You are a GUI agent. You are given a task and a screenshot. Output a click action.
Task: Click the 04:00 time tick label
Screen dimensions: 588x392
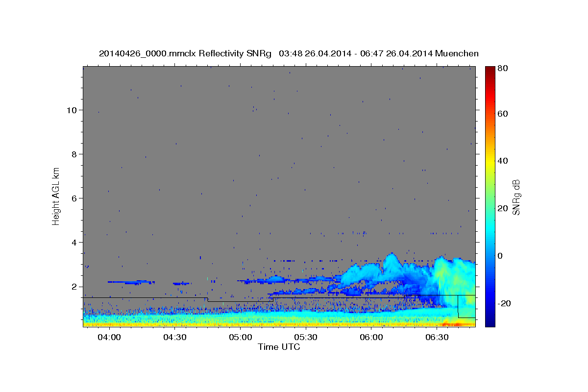click(x=109, y=338)
